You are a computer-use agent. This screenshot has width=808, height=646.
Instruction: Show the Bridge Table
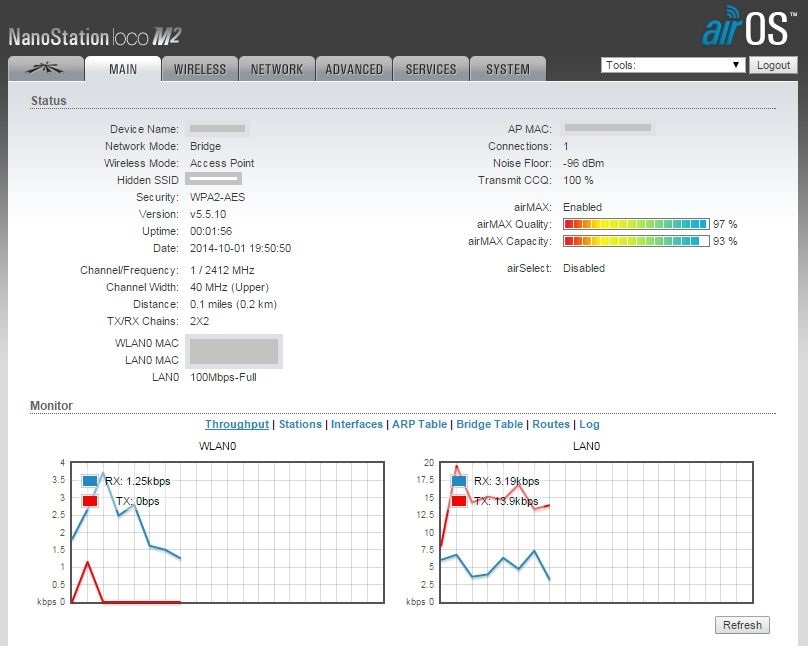(490, 424)
